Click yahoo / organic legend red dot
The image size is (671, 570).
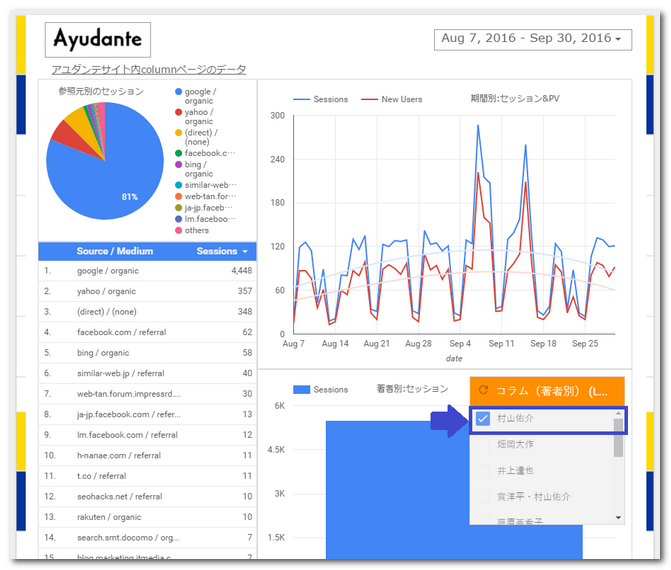(178, 112)
